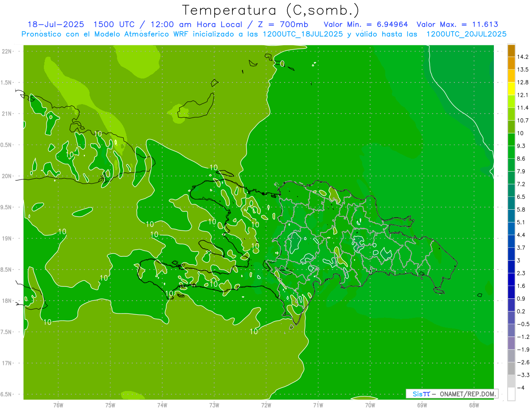The width and height of the screenshot is (532, 411).
Task: Pick the lime swatch between 11.4 and 12.1
Action: pyautogui.click(x=511, y=102)
